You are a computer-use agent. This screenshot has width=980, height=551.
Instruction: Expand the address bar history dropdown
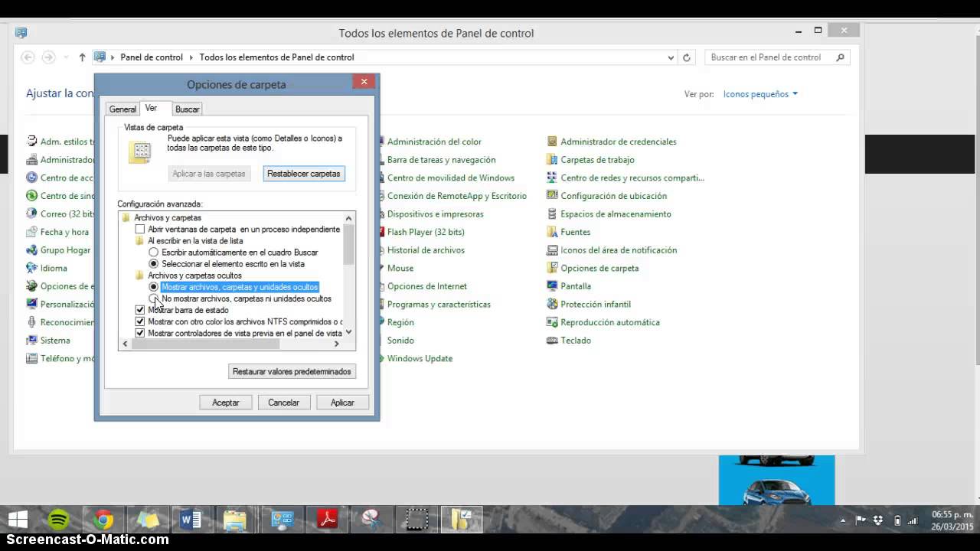(x=671, y=57)
